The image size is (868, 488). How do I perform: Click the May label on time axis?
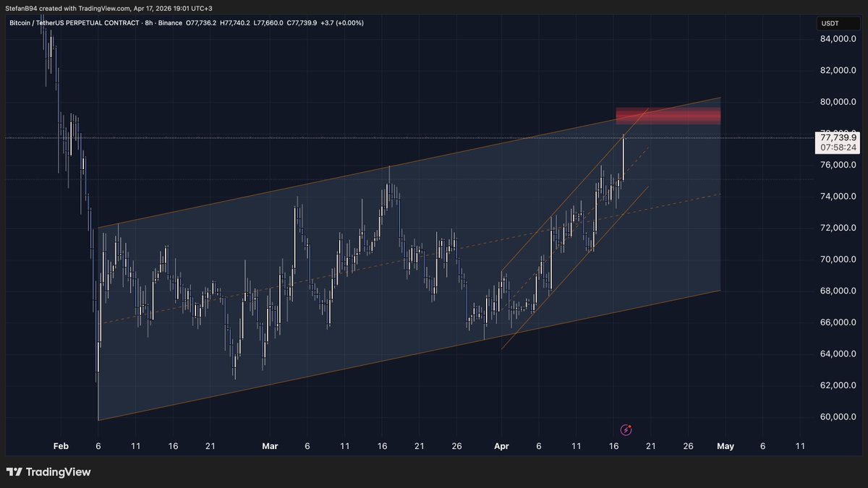(x=725, y=446)
